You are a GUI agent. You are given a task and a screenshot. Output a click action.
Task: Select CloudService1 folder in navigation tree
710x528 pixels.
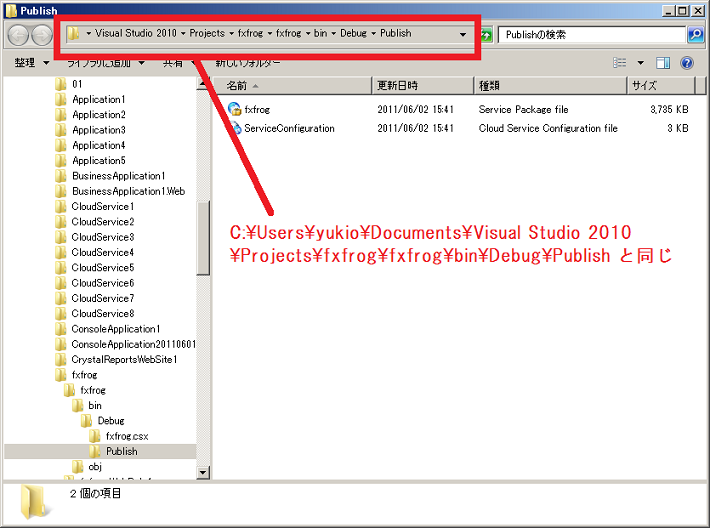click(x=102, y=206)
